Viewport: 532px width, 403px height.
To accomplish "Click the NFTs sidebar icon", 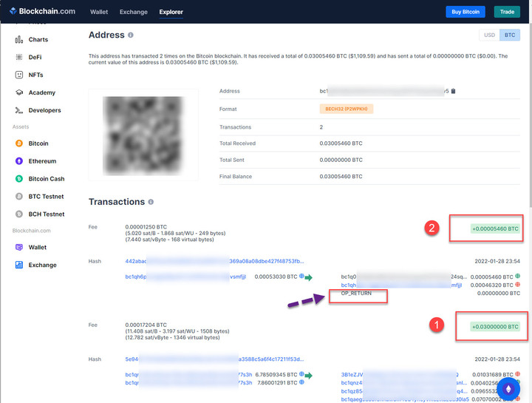I will [19, 75].
